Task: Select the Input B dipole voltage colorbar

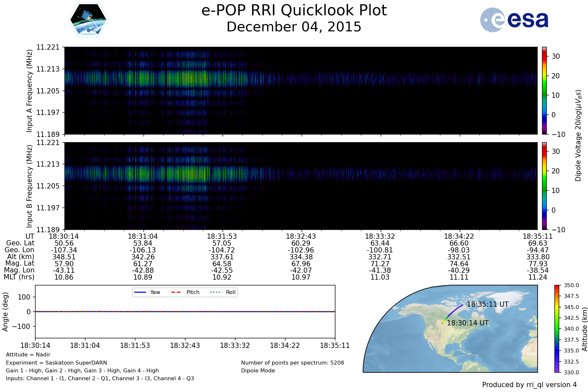Action: pyautogui.click(x=544, y=186)
